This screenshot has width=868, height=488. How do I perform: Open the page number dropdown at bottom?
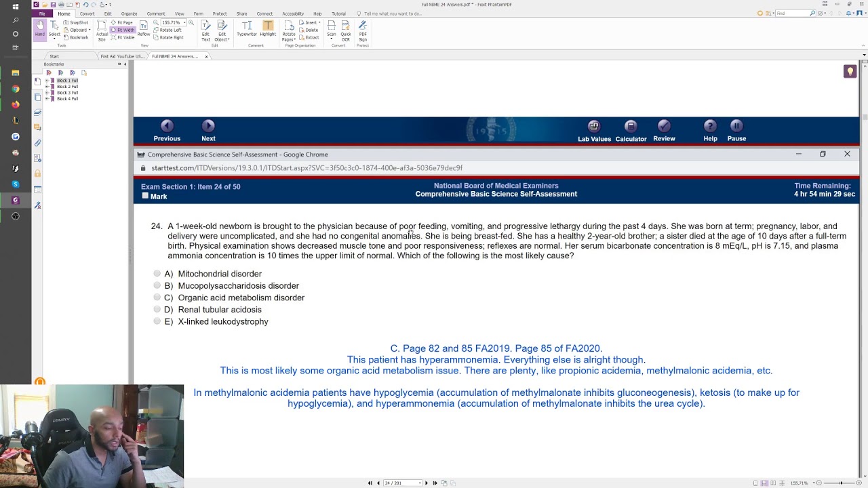(x=420, y=483)
